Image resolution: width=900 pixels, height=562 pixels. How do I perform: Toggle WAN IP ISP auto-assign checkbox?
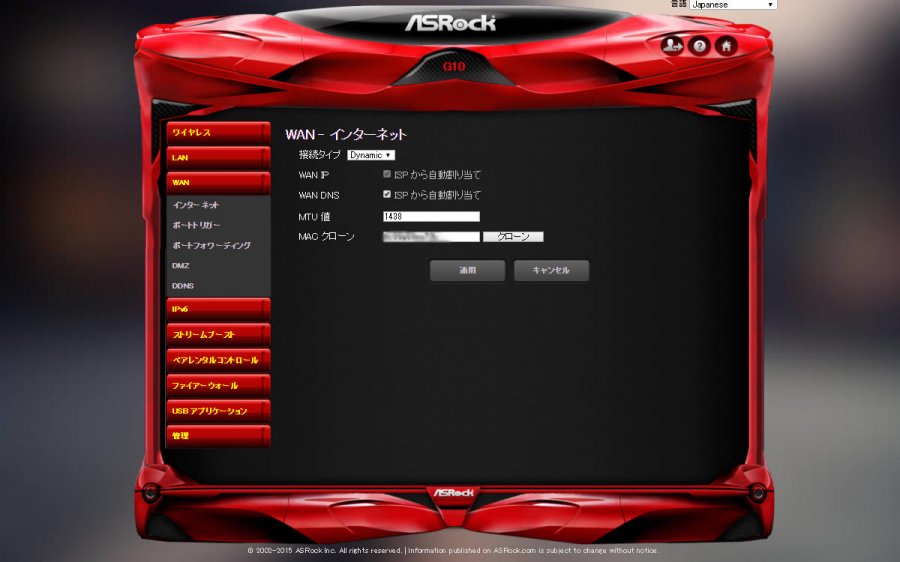click(387, 174)
